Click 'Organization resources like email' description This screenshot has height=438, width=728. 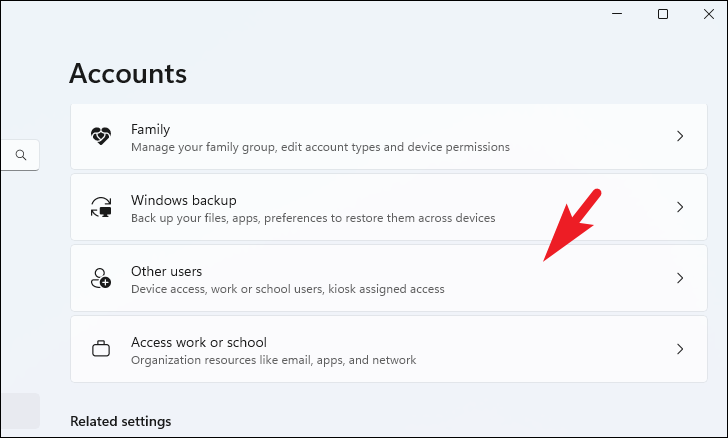click(273, 360)
